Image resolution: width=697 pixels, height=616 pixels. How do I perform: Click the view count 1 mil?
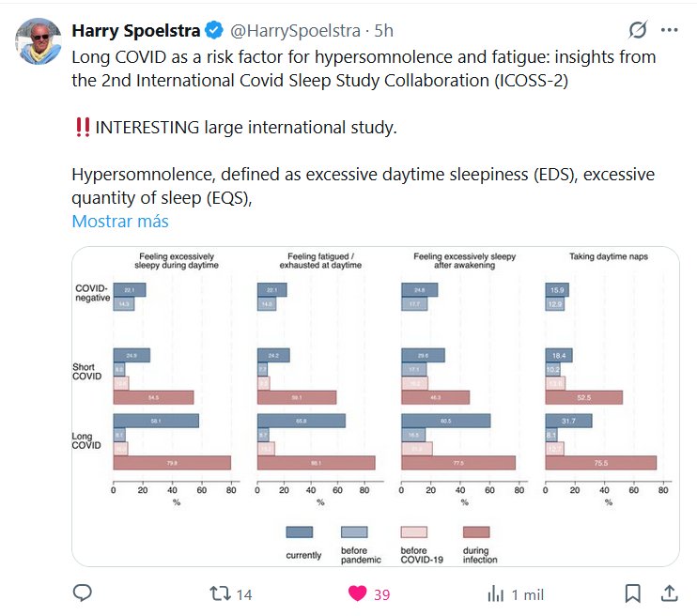click(529, 593)
